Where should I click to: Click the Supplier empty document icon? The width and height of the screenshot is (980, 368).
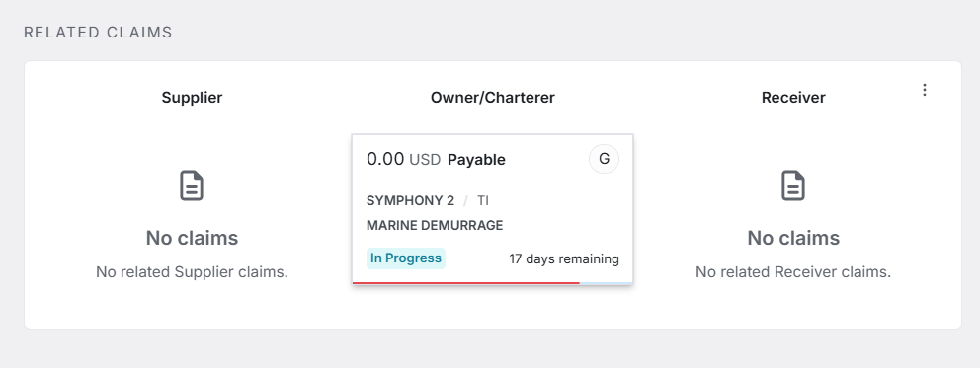coord(192,185)
